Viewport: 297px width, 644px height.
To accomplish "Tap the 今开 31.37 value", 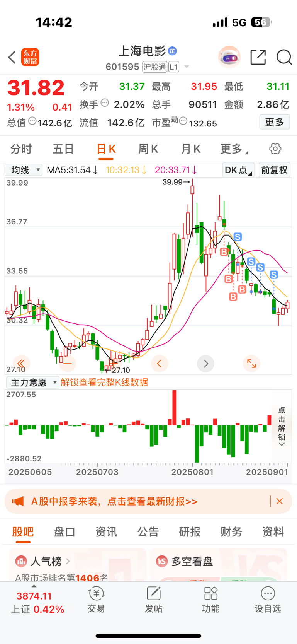I will click(132, 86).
